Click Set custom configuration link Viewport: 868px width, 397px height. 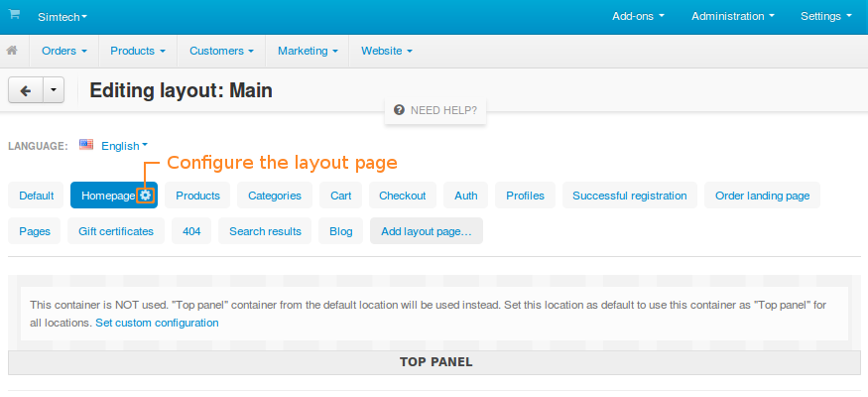pyautogui.click(x=157, y=323)
